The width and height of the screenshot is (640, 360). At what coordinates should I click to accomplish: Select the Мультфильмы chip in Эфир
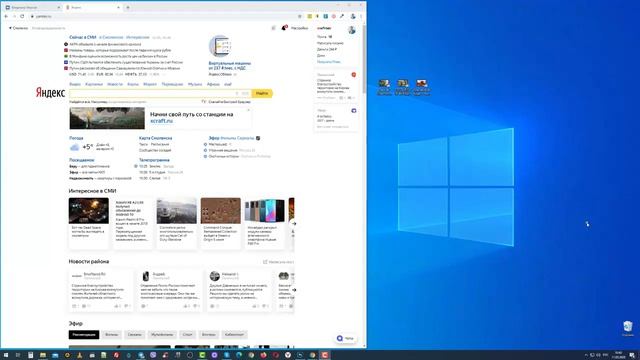point(162,335)
